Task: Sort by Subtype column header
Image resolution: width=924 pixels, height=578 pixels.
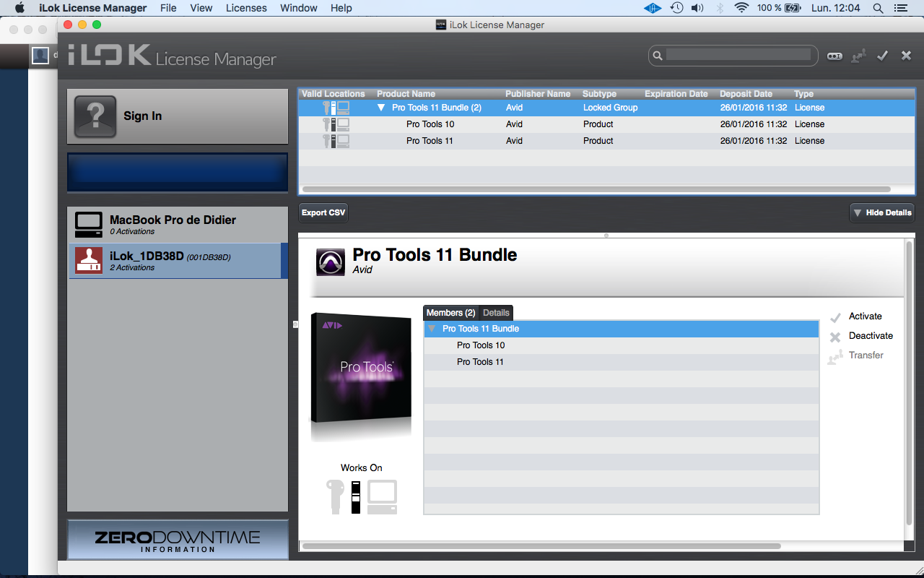Action: click(599, 94)
